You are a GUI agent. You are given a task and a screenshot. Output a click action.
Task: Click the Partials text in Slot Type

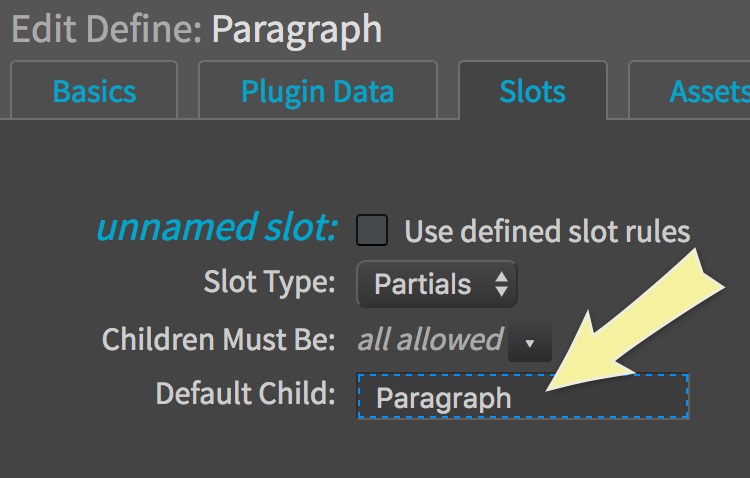pos(422,285)
